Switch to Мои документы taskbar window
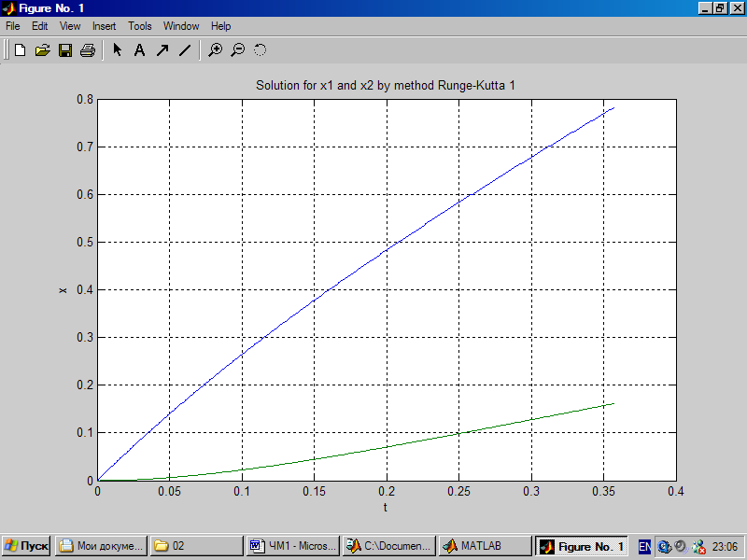 pos(102,546)
